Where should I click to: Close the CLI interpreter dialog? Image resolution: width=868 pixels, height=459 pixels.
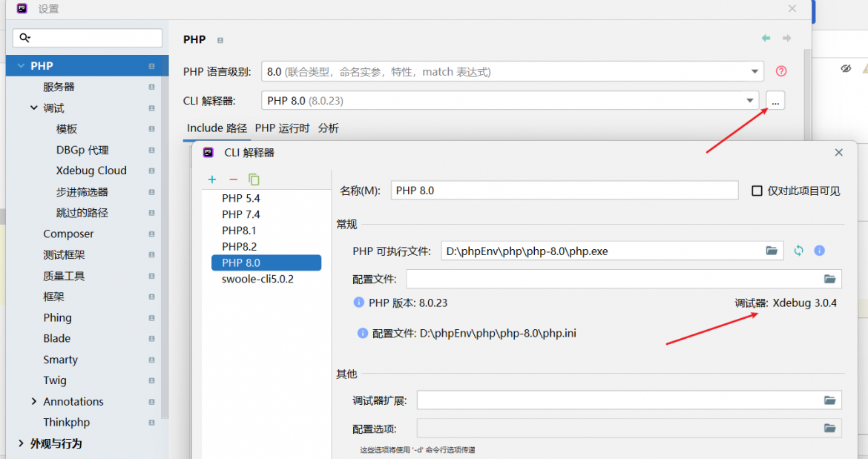(838, 152)
